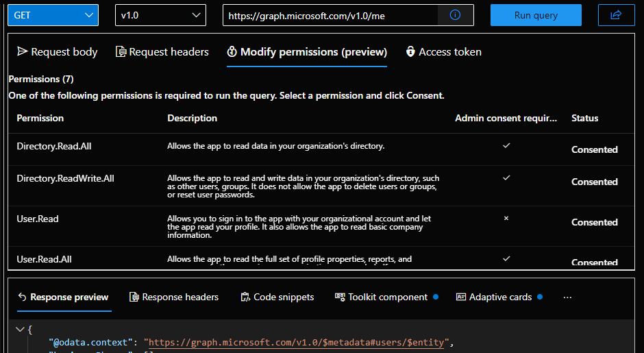Click the Admin consent required column header
The height and width of the screenshot is (353, 644).
pos(506,118)
